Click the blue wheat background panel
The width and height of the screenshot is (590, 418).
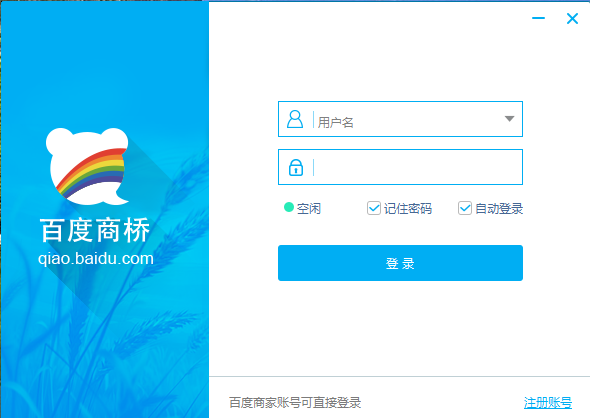point(105,331)
